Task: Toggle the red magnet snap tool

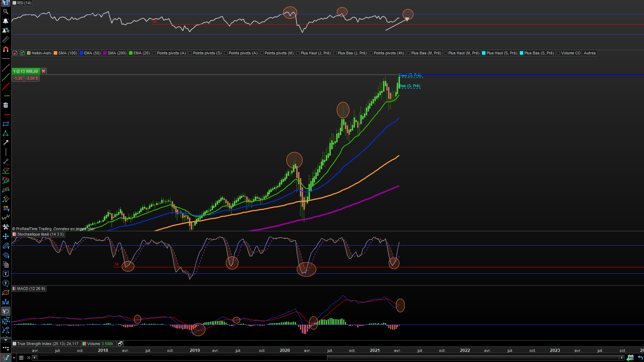Action: (5, 49)
